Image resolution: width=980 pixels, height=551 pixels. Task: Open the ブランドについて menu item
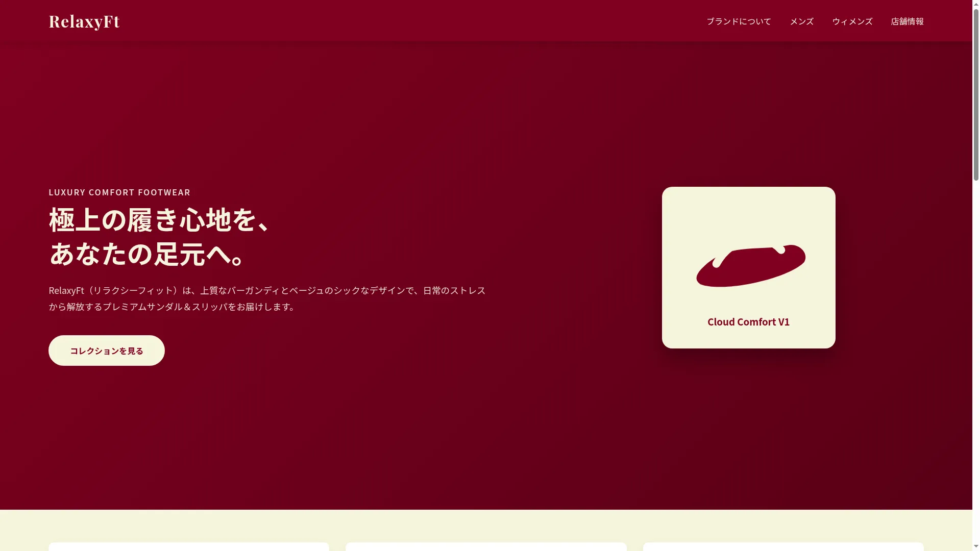(739, 21)
